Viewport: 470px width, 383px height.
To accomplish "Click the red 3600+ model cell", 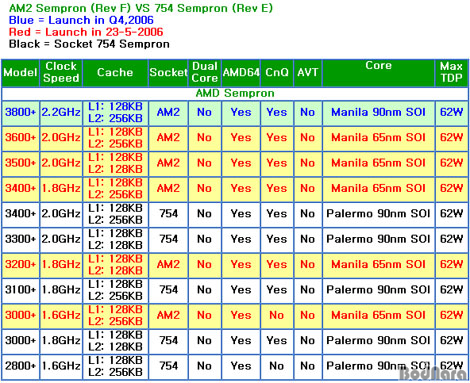I will (x=20, y=138).
